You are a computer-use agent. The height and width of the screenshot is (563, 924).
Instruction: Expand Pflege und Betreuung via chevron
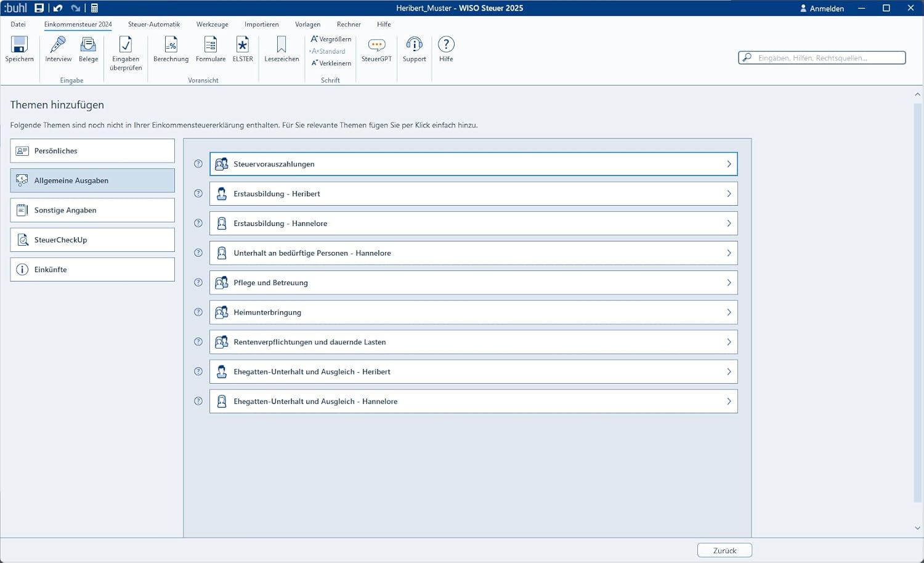pyautogui.click(x=729, y=282)
